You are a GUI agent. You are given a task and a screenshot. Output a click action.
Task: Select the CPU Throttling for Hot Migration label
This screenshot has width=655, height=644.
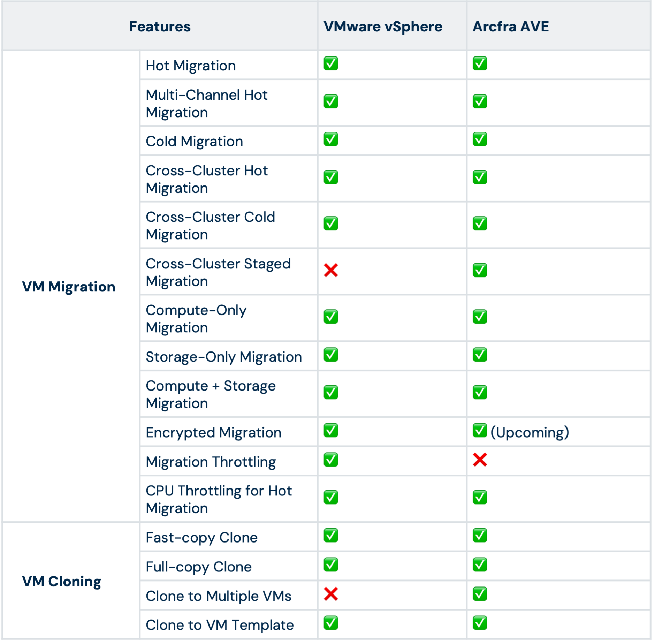pyautogui.click(x=219, y=499)
